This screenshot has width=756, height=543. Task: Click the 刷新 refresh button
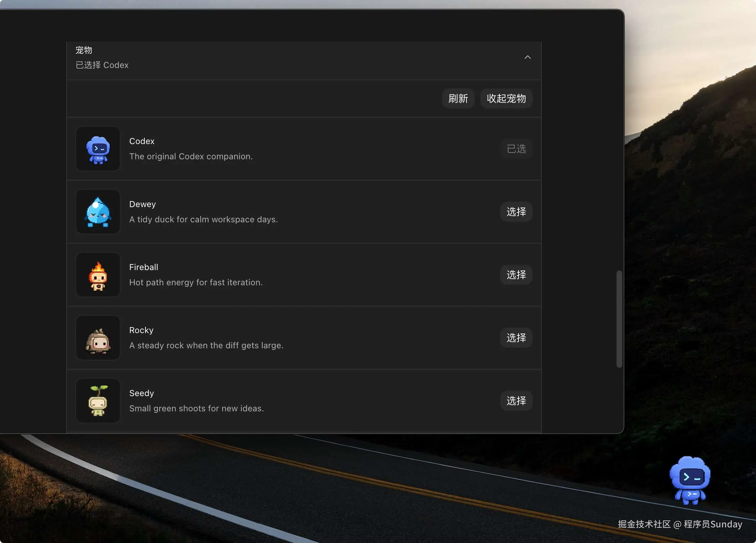click(x=458, y=98)
